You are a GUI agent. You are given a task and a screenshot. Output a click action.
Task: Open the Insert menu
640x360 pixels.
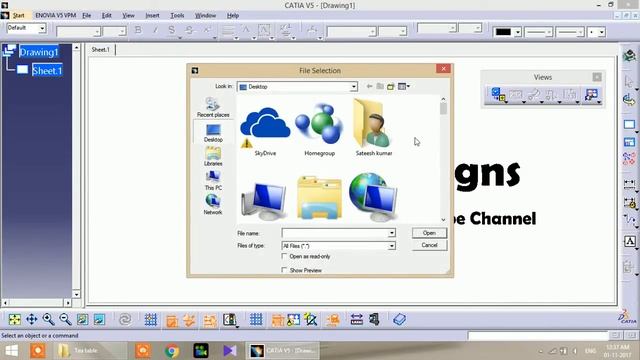(x=152, y=16)
